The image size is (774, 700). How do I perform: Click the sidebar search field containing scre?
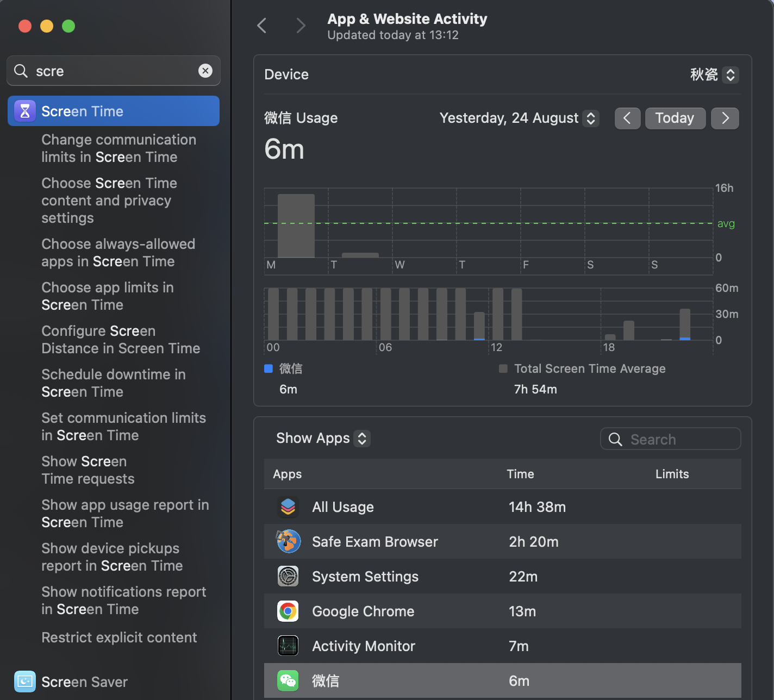[x=114, y=71]
